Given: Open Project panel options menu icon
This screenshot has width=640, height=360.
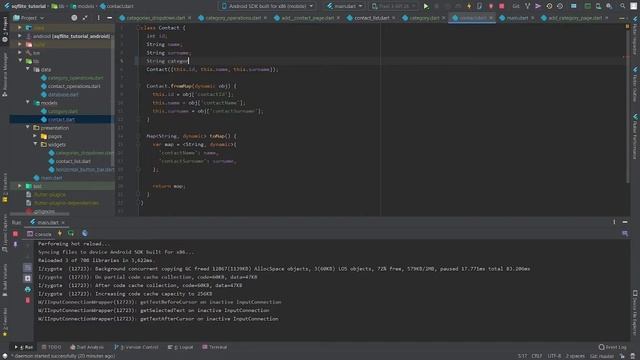Looking at the screenshot, I should point(98,18).
